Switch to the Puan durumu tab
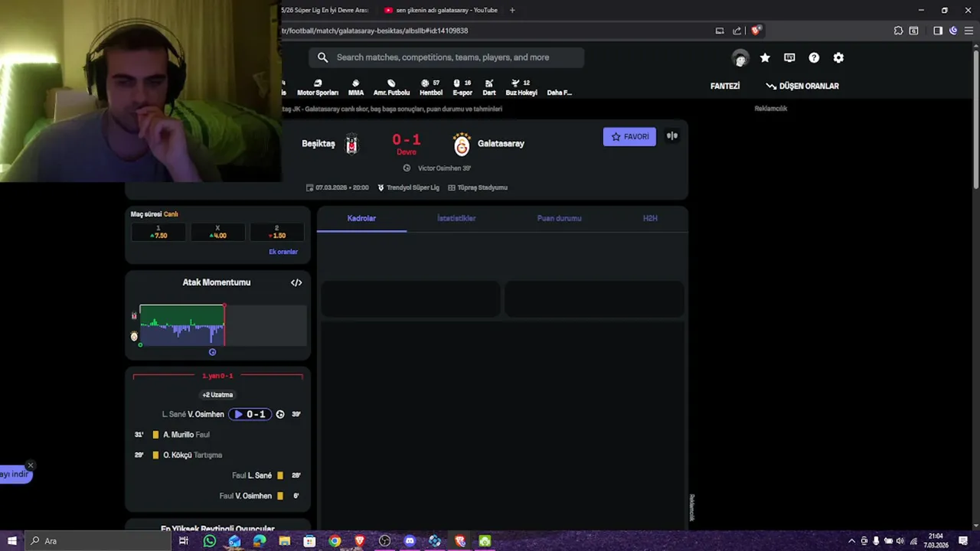Image resolution: width=980 pixels, height=551 pixels. [559, 218]
